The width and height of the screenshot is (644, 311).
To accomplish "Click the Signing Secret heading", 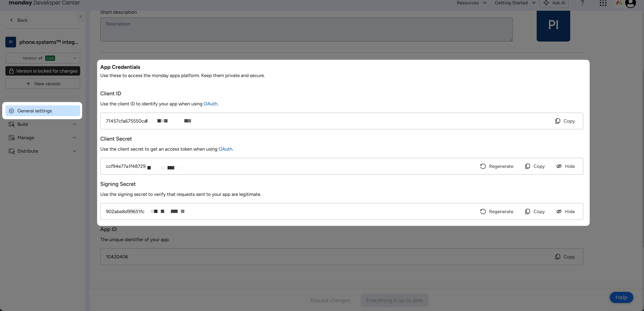I will click(118, 184).
